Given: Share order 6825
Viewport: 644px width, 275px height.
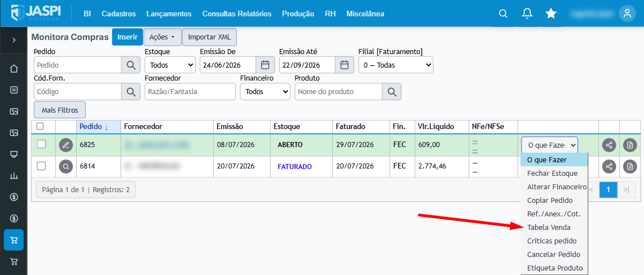Looking at the screenshot, I should click(609, 145).
